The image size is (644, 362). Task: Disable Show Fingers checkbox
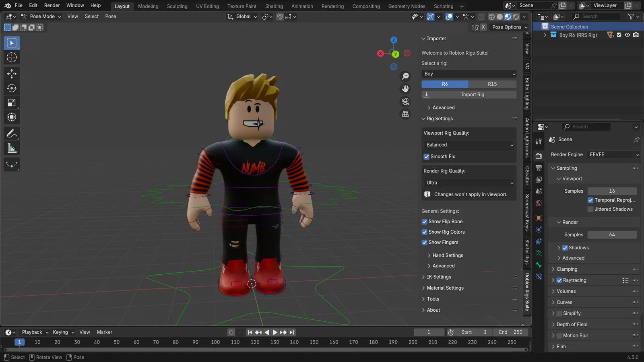coord(424,242)
